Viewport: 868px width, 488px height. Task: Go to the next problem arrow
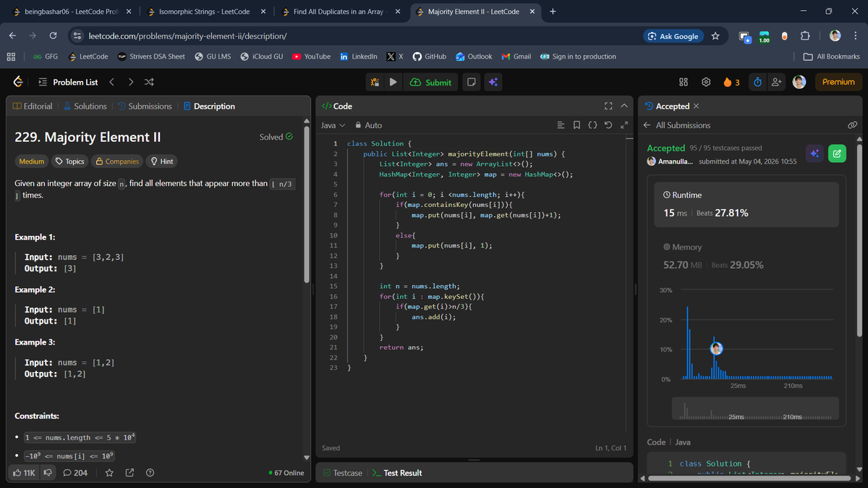131,82
